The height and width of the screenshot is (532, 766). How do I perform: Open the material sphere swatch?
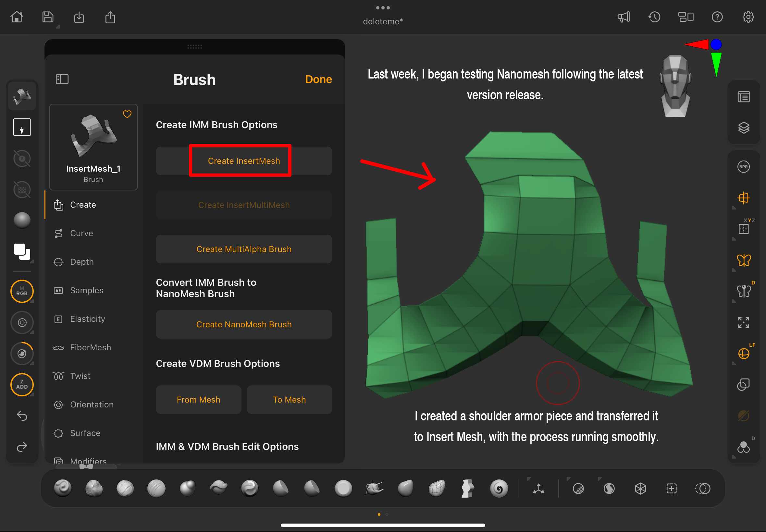pos(22,220)
